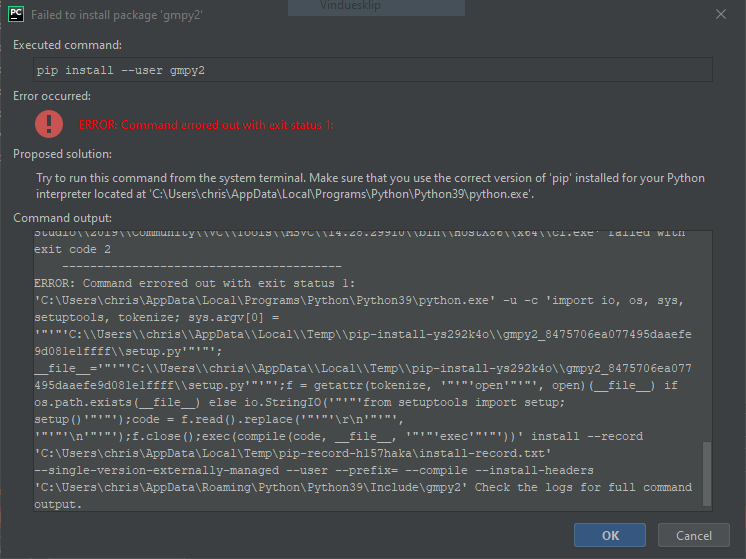The image size is (746, 559).
Task: Click the '--single-version-externally-managed' output line
Action: pos(314,470)
